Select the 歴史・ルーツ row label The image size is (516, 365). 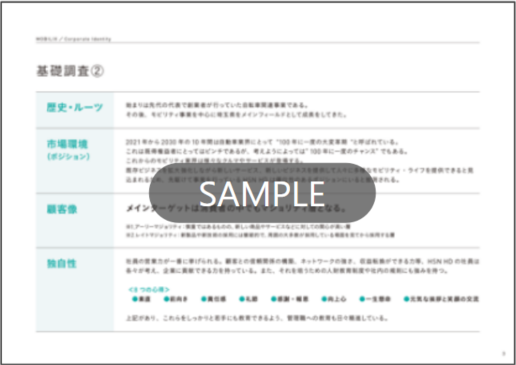pyautogui.click(x=75, y=108)
